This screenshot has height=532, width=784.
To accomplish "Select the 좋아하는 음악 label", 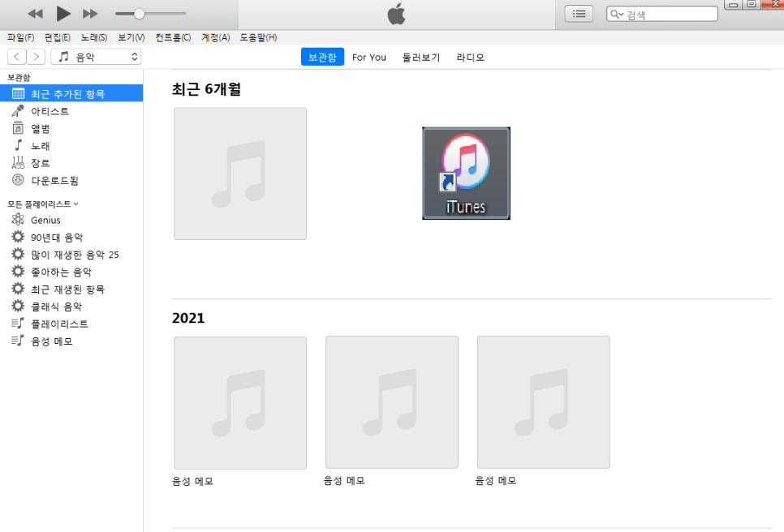I will tap(62, 272).
